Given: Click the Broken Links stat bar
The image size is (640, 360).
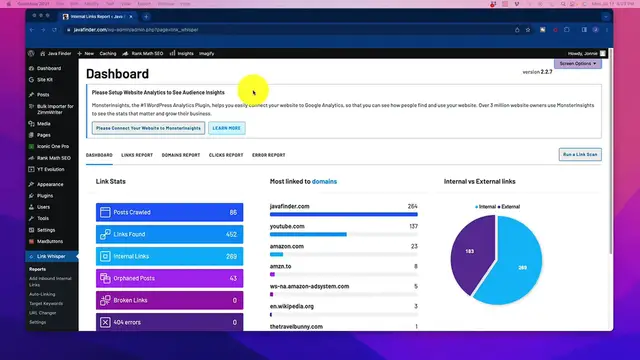Looking at the screenshot, I should [x=169, y=300].
